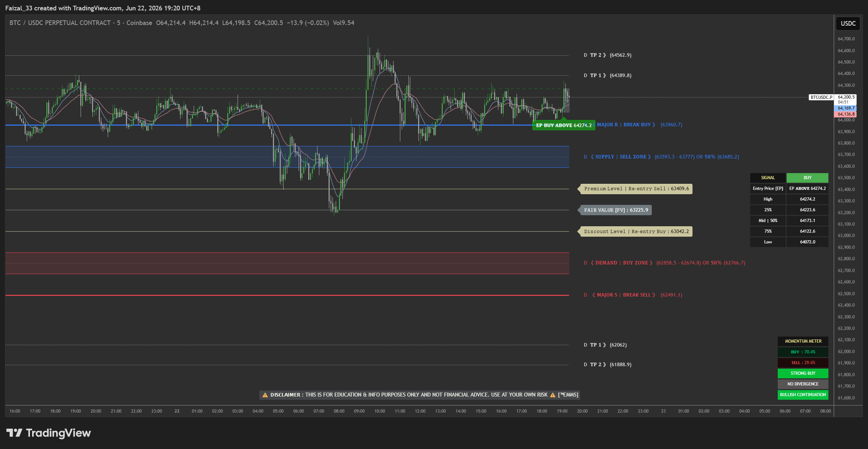Click the STRONG BUY status cell
The width and height of the screenshot is (868, 449).
click(803, 373)
